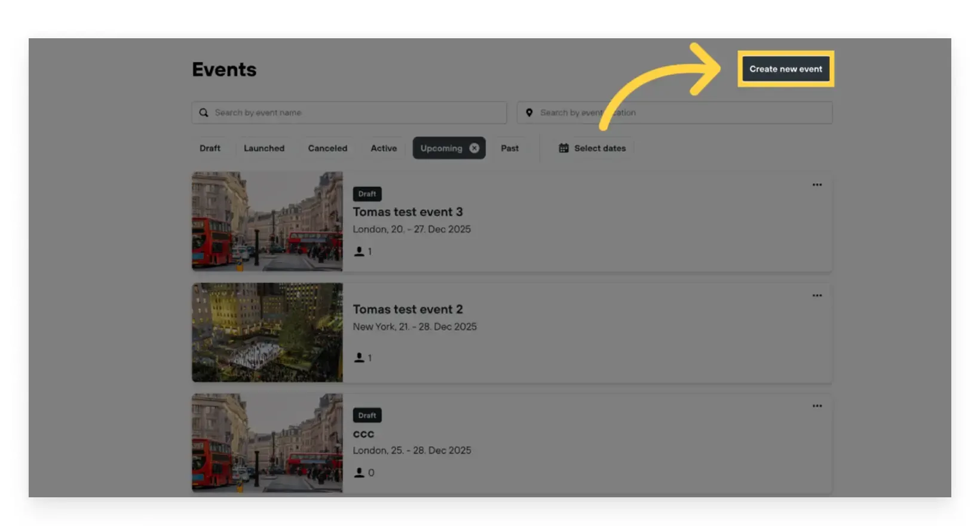Viewport: 980px width, 526px height.
Task: Click the magnifier icon in the event name search
Action: click(x=204, y=112)
